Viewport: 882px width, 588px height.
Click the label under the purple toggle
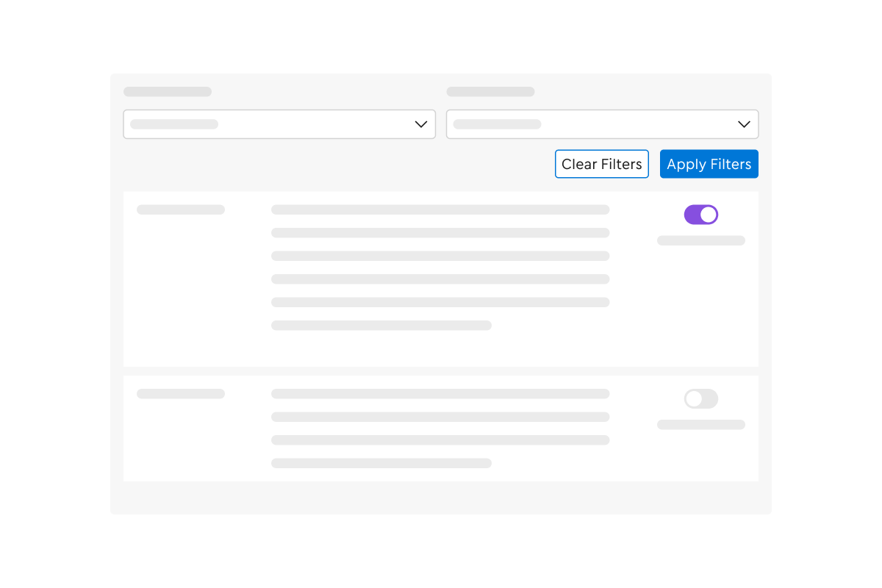(x=701, y=240)
